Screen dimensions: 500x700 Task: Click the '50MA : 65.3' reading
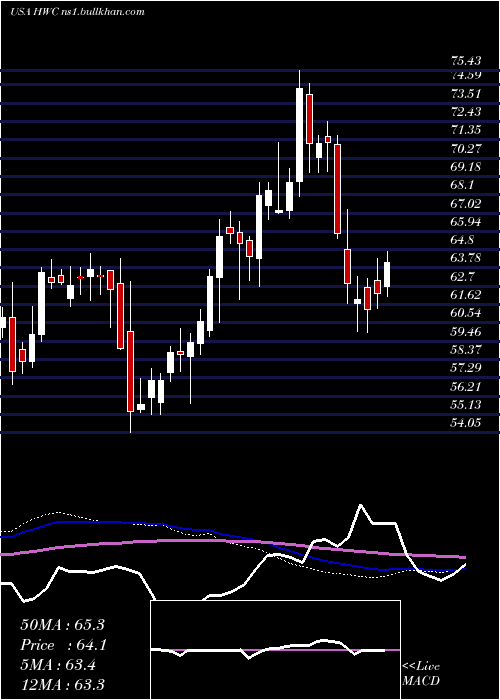(x=62, y=625)
